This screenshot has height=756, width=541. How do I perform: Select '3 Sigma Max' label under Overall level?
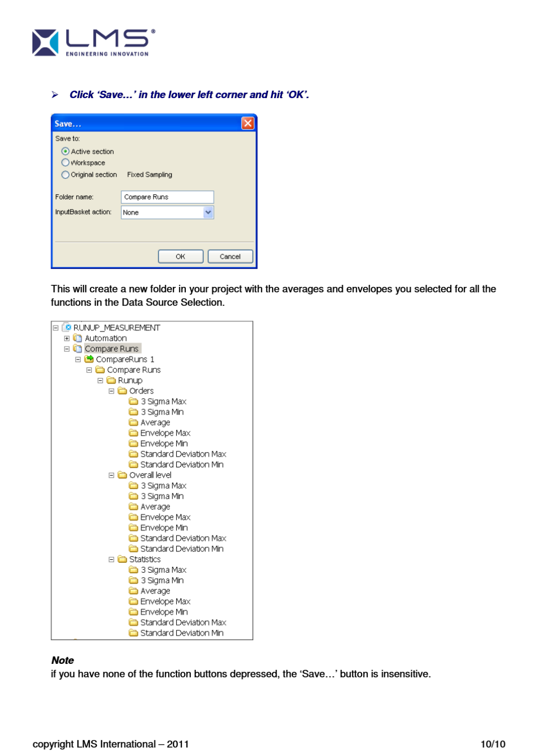(x=163, y=486)
